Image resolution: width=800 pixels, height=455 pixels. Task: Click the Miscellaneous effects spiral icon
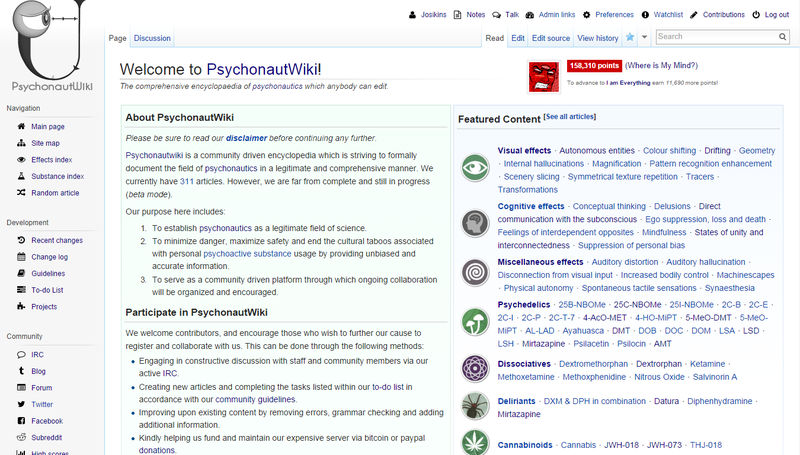tap(475, 272)
